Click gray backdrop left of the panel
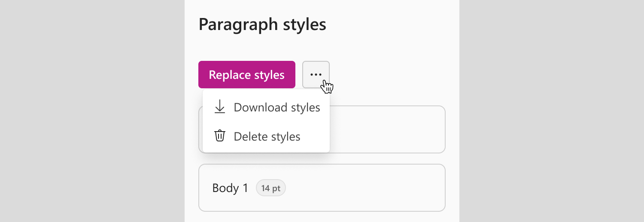The height and width of the screenshot is (222, 644). point(92,111)
